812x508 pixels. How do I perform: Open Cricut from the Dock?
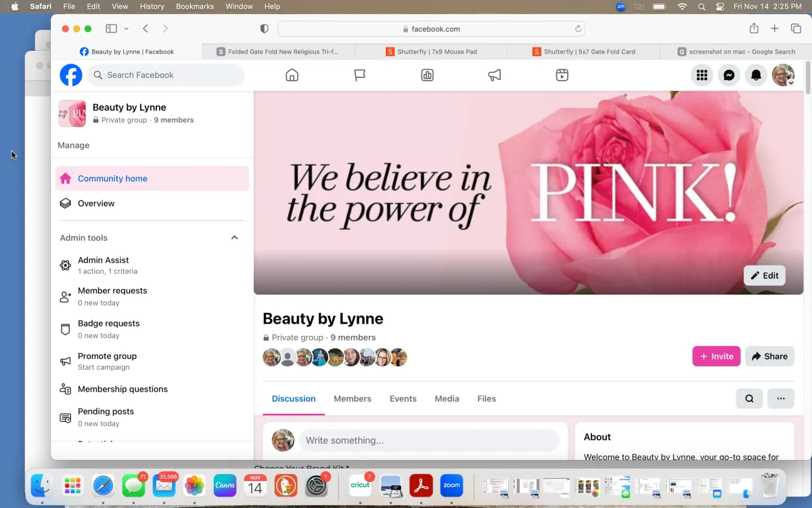tap(360, 485)
